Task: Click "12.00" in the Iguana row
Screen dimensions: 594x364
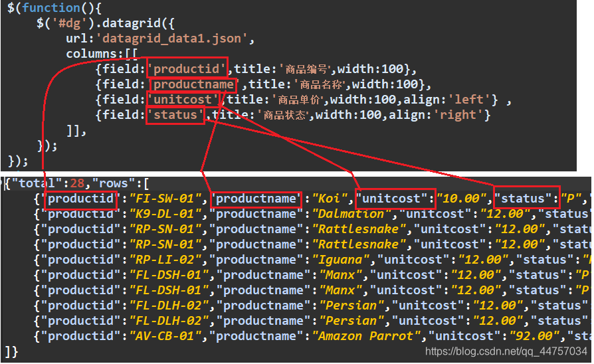Action: click(x=483, y=260)
